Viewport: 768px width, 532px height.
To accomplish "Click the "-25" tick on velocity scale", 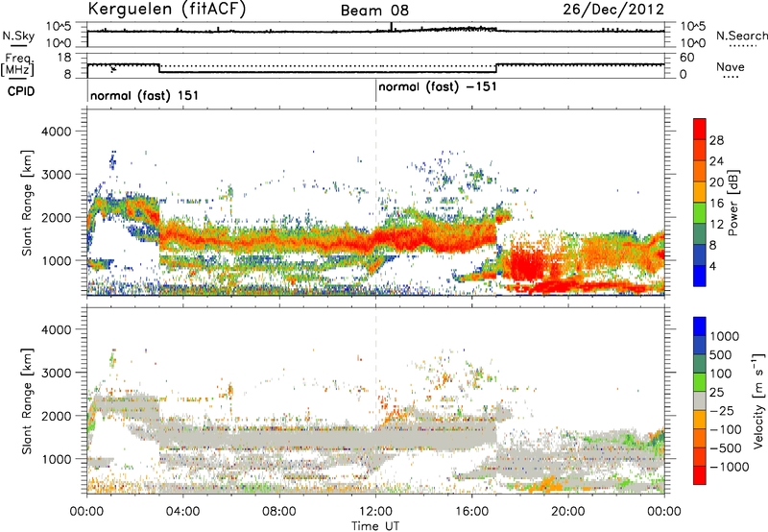I will 722,411.
